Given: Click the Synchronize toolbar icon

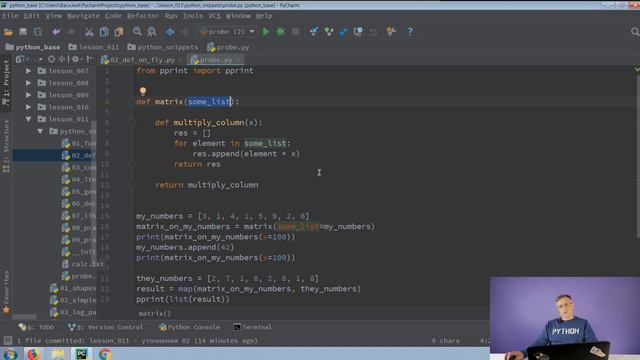Looking at the screenshot, I should (x=38, y=32).
